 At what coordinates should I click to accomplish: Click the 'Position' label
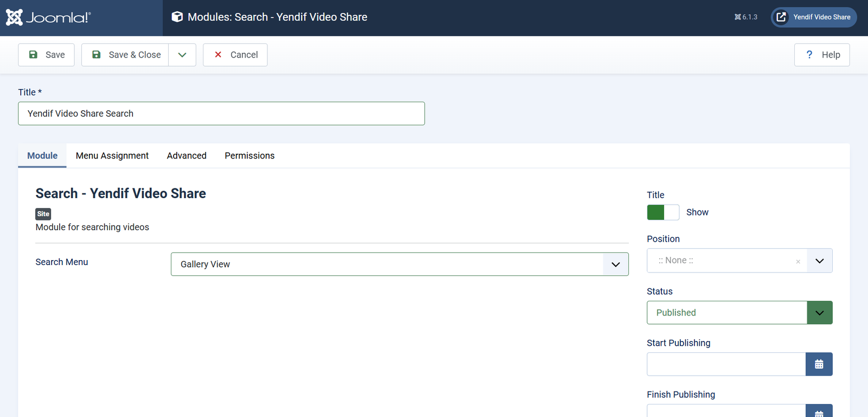click(663, 239)
